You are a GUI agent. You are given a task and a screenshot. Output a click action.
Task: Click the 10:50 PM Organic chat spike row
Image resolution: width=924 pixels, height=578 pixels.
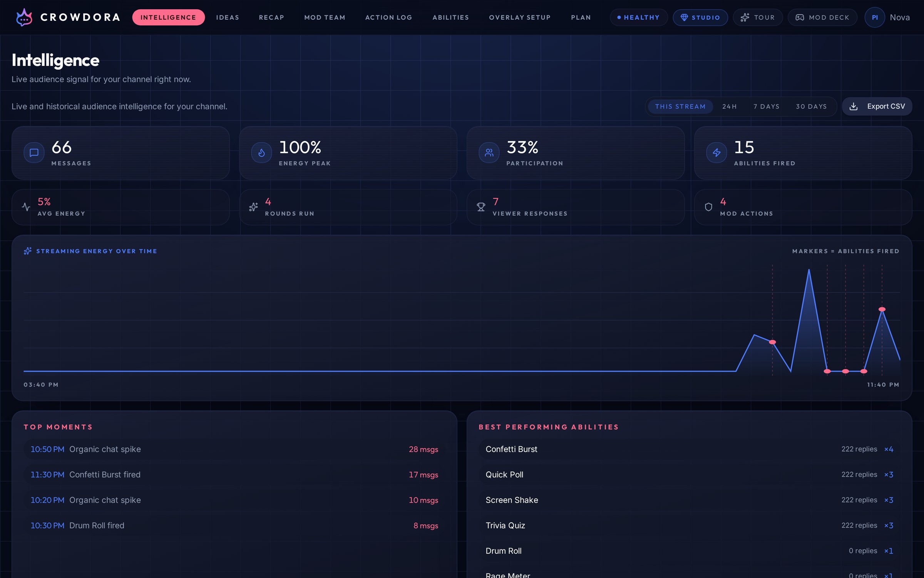(x=234, y=449)
